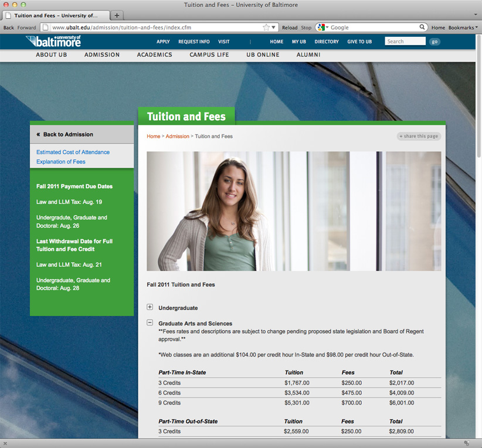Open Estimated Cost of Attendance link
This screenshot has height=448, width=482.
point(73,152)
